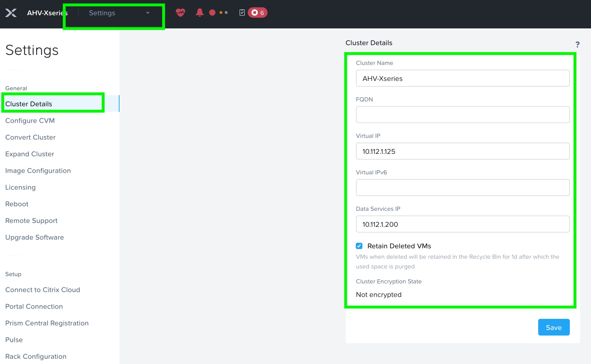Click the Save button
591x364 pixels.
coord(553,327)
